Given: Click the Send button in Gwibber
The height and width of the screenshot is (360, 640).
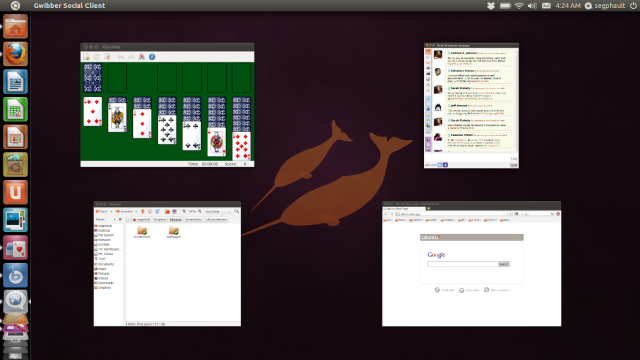Looking at the screenshot, I should click(513, 165).
